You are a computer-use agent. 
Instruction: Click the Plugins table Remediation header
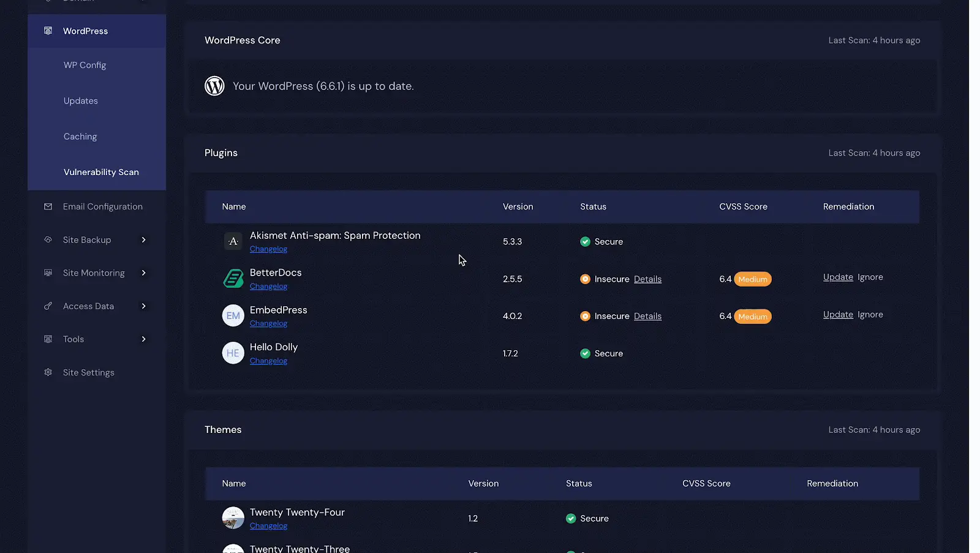point(848,206)
